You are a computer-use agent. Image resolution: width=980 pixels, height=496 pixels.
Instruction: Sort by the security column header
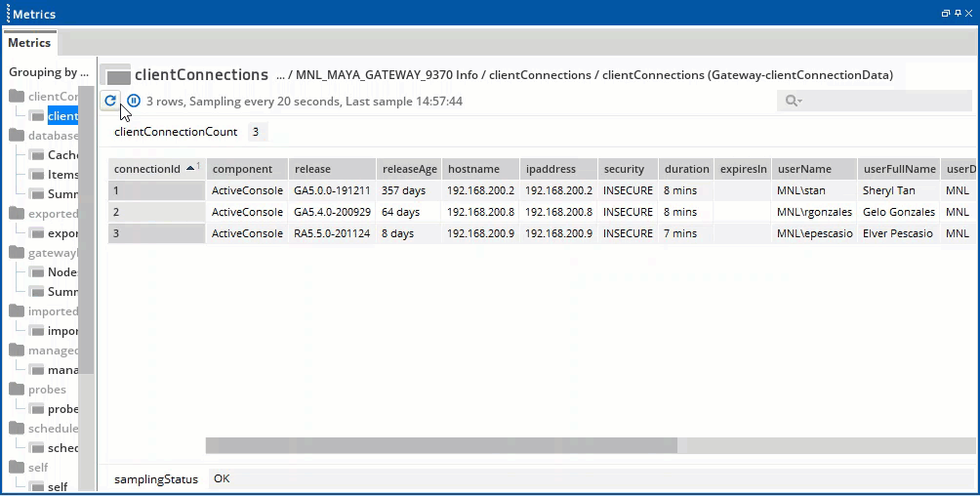(x=628, y=169)
